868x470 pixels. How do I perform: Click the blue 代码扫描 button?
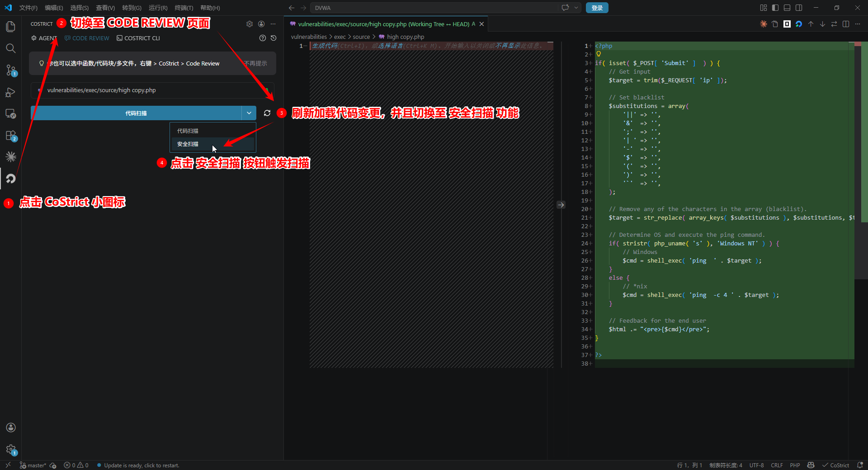click(136, 113)
